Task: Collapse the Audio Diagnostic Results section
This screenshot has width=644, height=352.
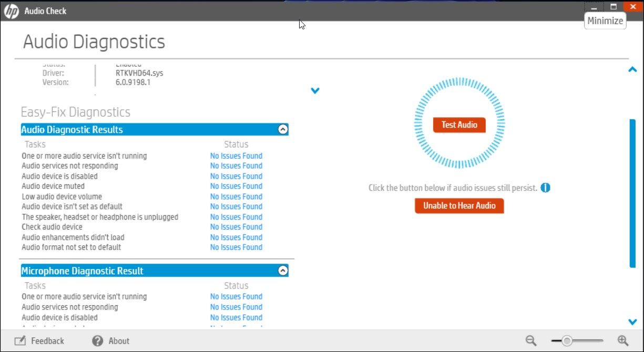Action: (283, 129)
